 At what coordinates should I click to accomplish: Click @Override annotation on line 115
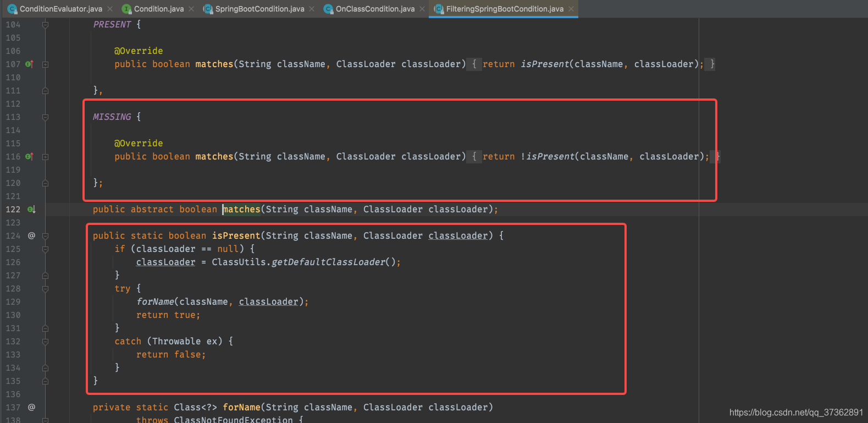click(x=139, y=143)
